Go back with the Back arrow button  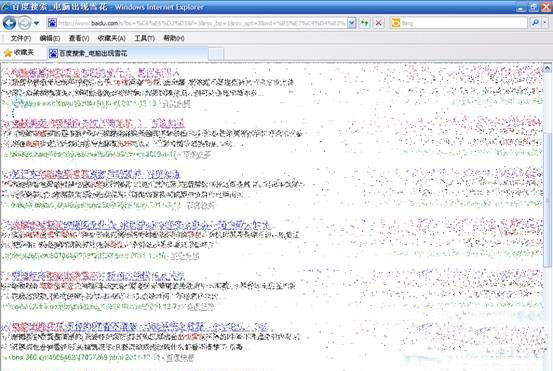tap(10, 23)
